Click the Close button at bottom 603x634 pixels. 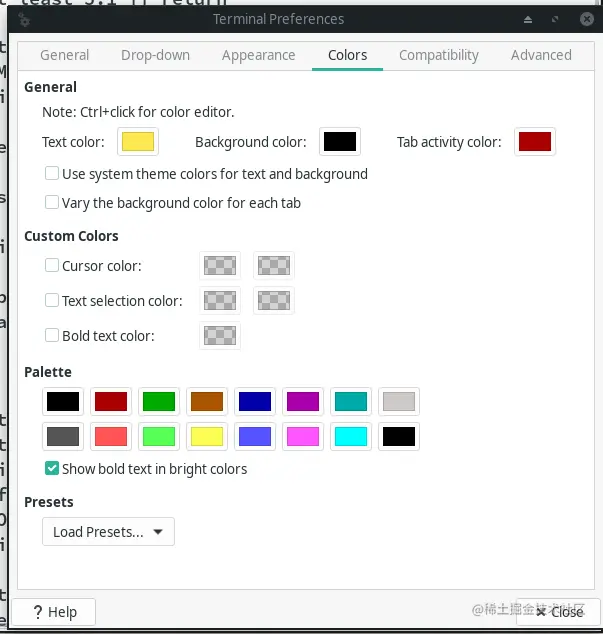click(559, 612)
